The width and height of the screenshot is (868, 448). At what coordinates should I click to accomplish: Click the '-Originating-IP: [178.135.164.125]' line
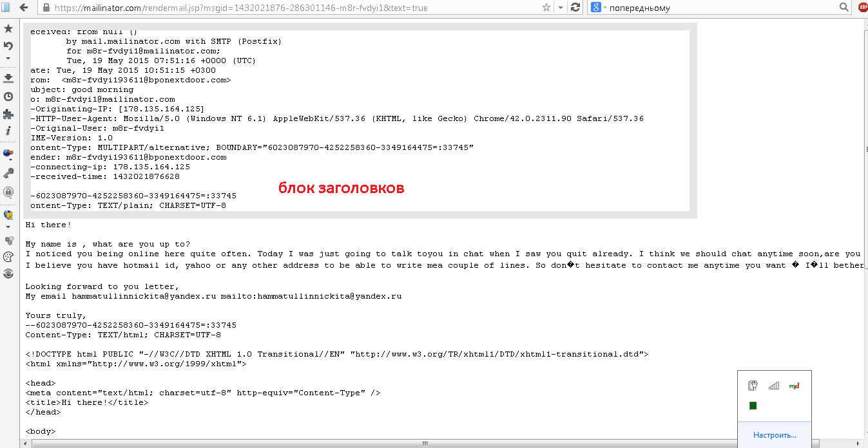coord(117,109)
